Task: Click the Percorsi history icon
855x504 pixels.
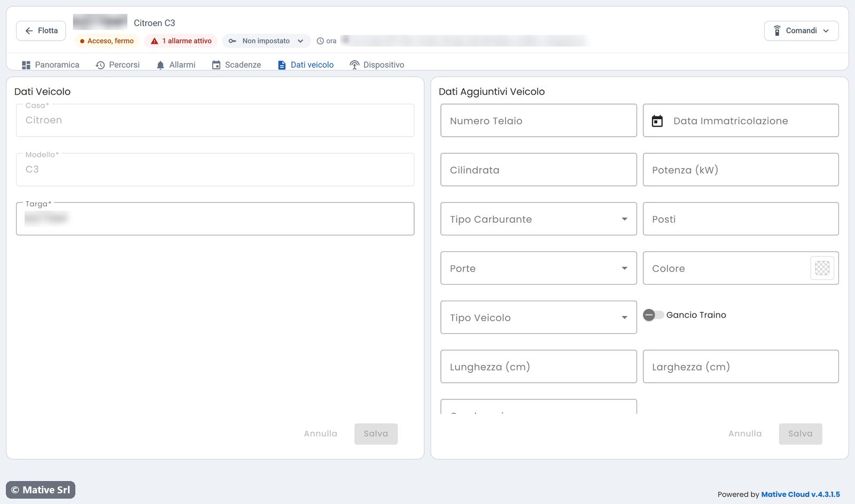Action: click(100, 65)
